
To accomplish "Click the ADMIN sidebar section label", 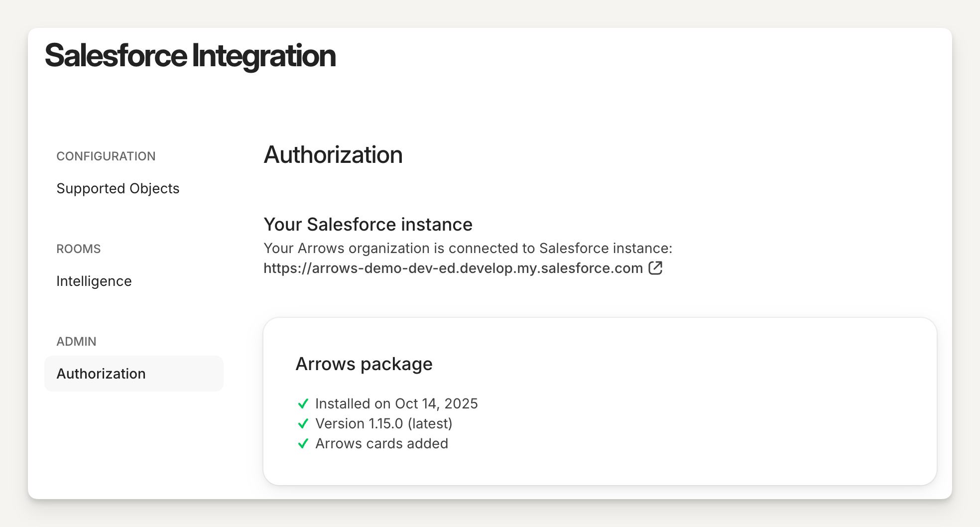I will point(76,342).
